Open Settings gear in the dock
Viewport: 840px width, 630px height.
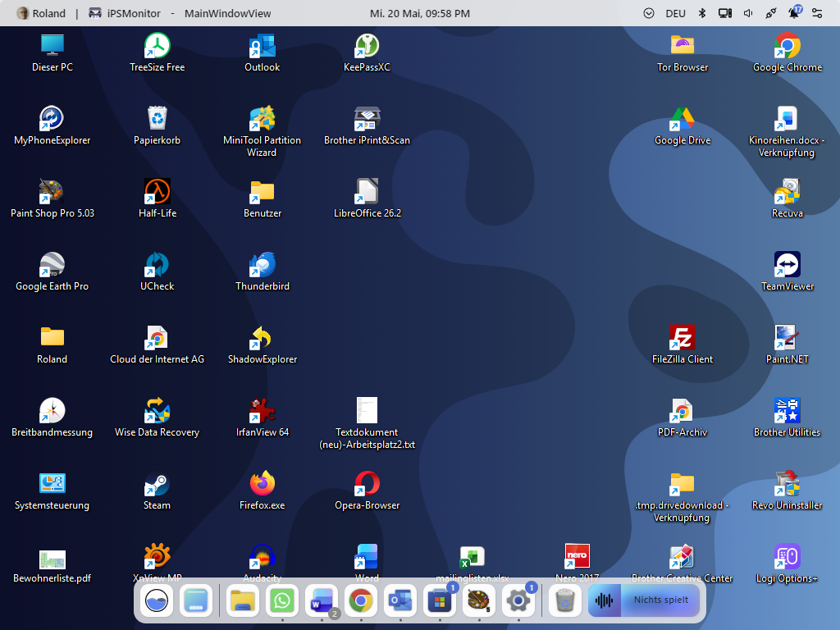coord(518,600)
